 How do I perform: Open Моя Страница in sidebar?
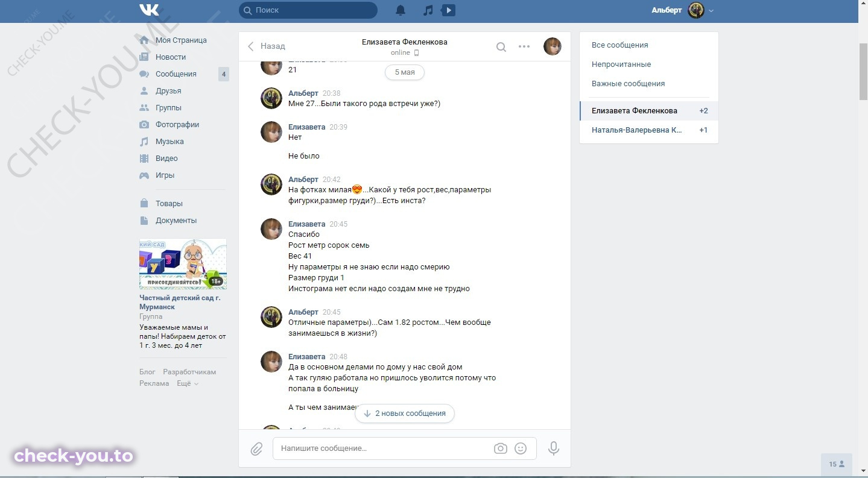(x=181, y=40)
